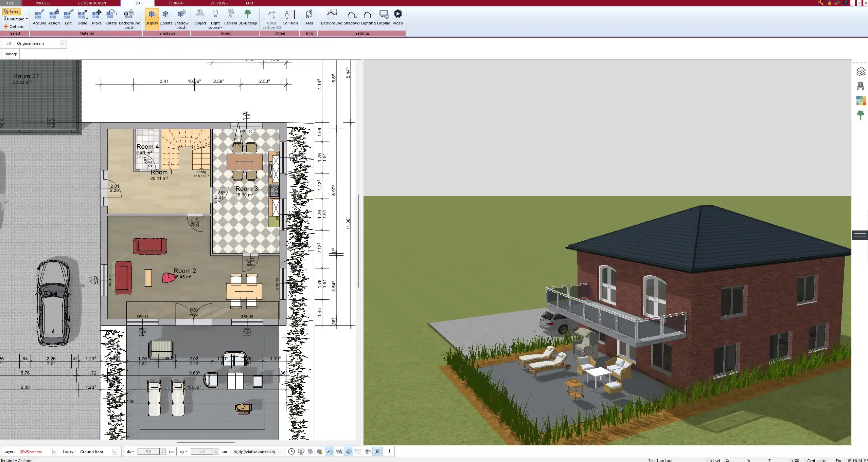Expand the Storey dropdown set to Ground floor
The width and height of the screenshot is (868, 462).
coord(114,451)
